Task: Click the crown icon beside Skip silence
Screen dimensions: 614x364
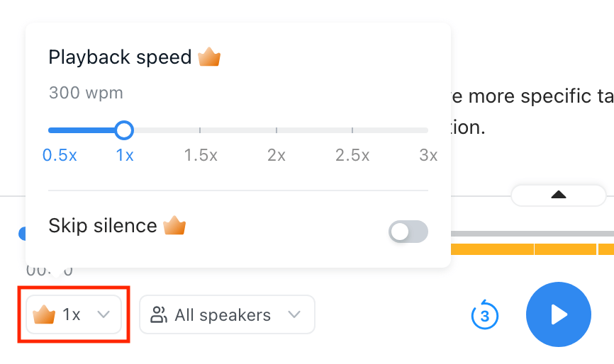Action: click(x=174, y=226)
